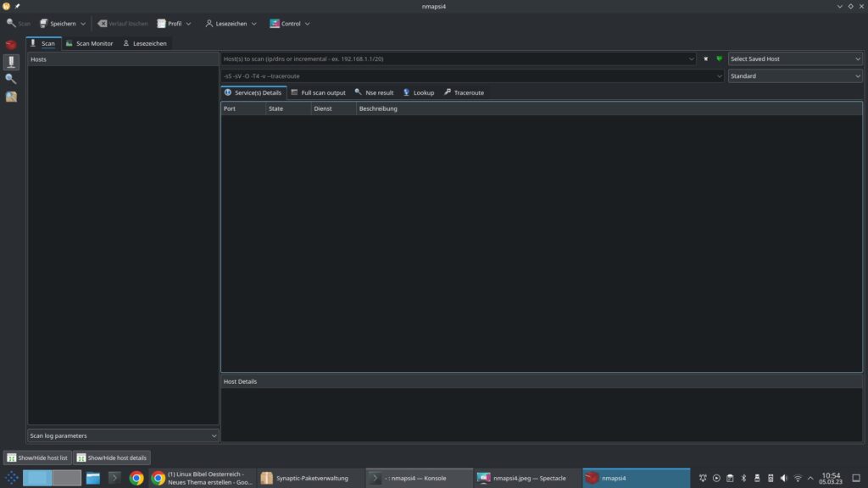868x488 pixels.
Task: Open the KDE application launcher
Action: coord(11,478)
